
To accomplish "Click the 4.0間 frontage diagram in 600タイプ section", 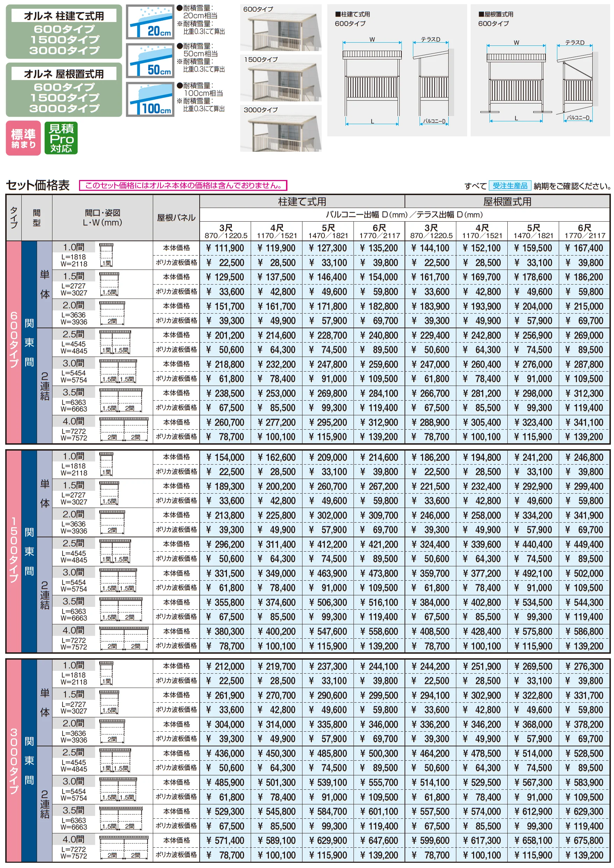I will [x=124, y=430].
